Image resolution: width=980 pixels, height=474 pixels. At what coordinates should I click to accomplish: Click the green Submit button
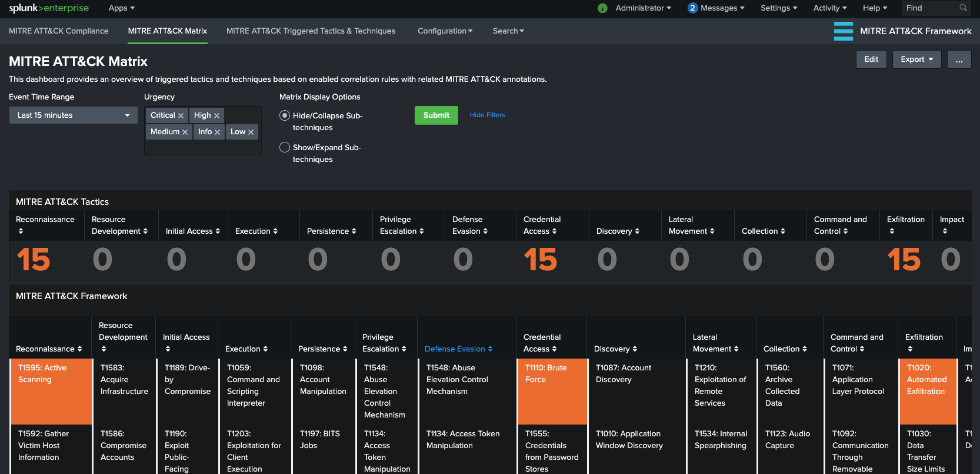click(x=436, y=115)
